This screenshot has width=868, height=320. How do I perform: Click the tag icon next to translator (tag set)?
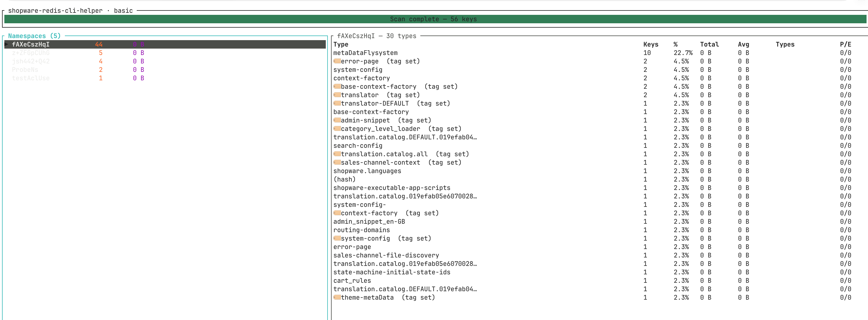coord(337,95)
